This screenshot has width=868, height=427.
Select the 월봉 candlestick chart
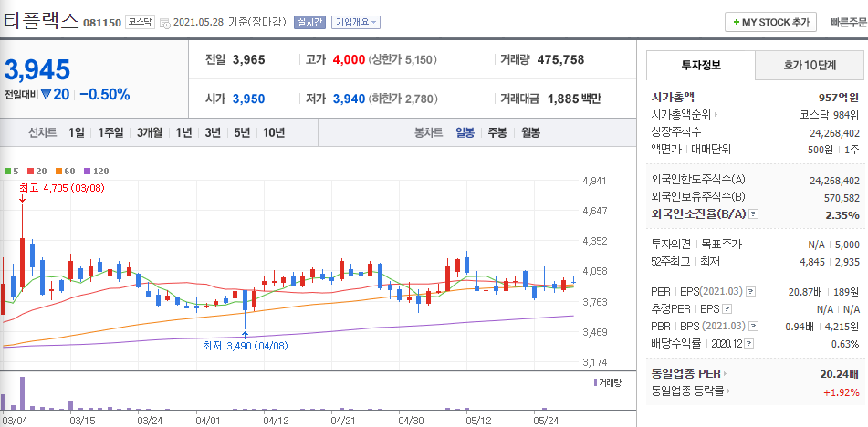coord(531,132)
